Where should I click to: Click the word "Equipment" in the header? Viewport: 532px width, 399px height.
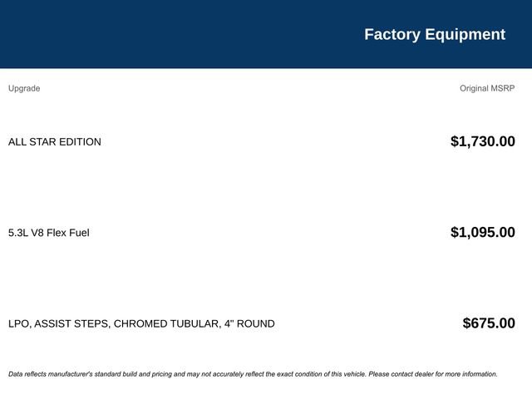click(465, 35)
